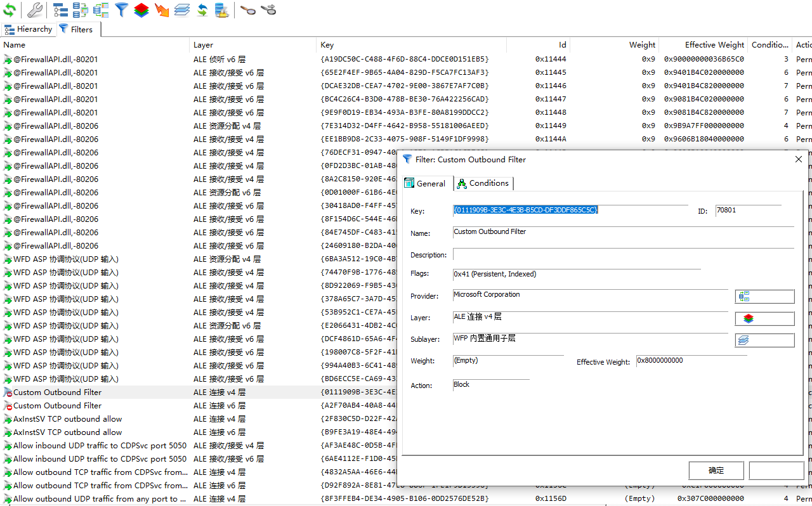
Task: Switch to the Conditions tab in the dialog
Action: point(483,183)
